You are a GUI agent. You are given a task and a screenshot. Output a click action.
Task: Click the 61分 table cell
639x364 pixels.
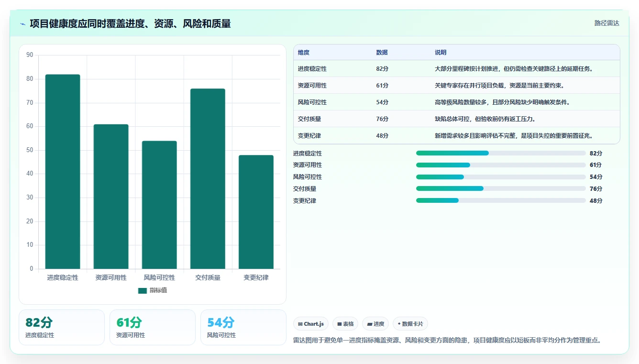tap(382, 86)
